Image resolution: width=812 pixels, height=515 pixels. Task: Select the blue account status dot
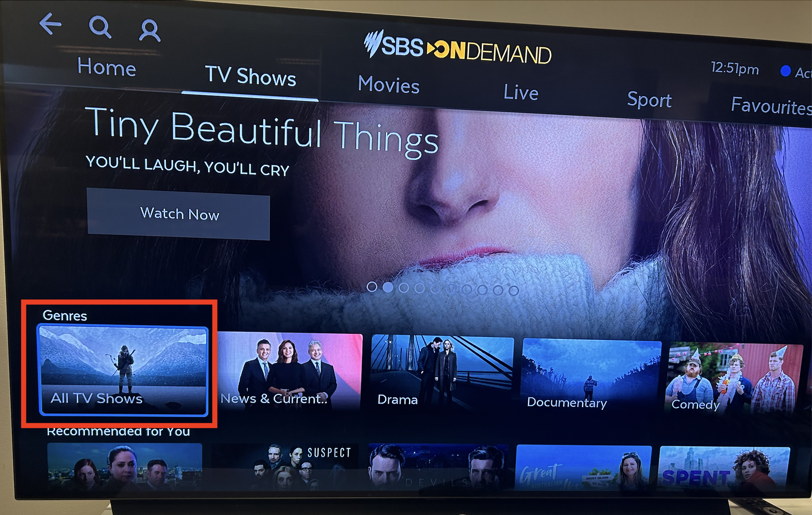786,71
